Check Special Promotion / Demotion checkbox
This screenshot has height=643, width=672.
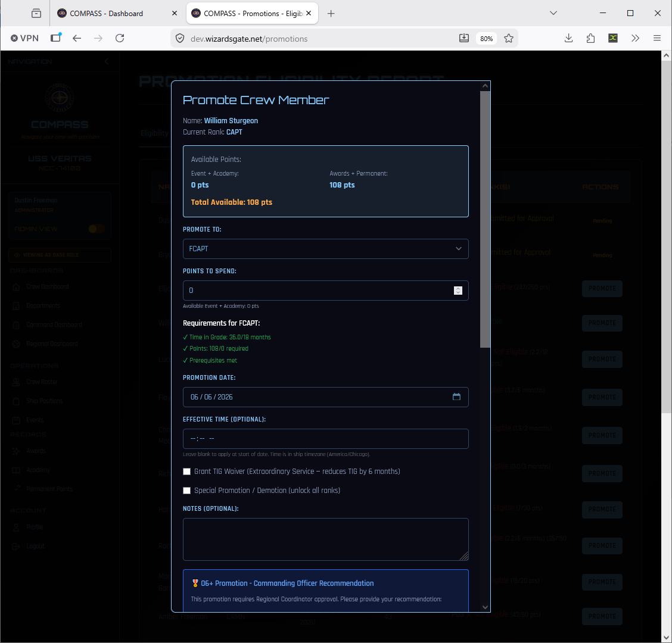[x=187, y=491]
